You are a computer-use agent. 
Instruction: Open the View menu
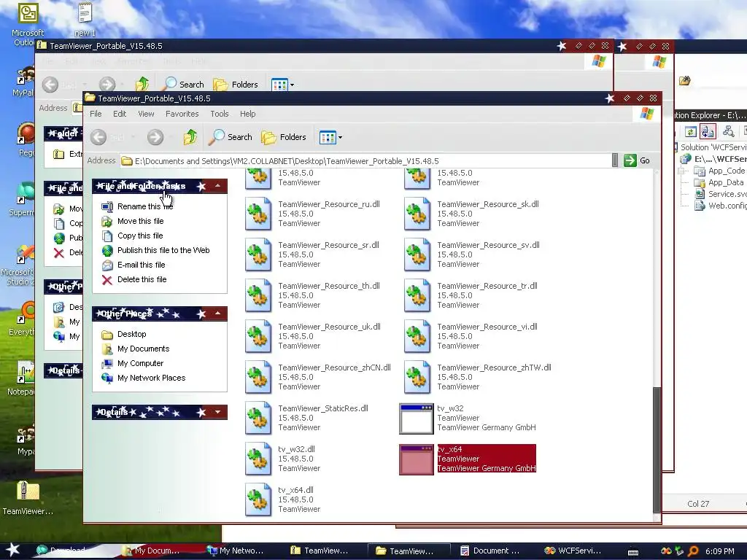click(x=146, y=114)
